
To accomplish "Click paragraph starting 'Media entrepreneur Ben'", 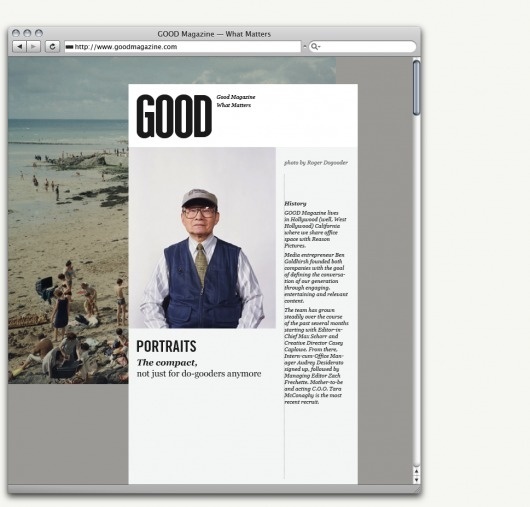I will coord(316,278).
